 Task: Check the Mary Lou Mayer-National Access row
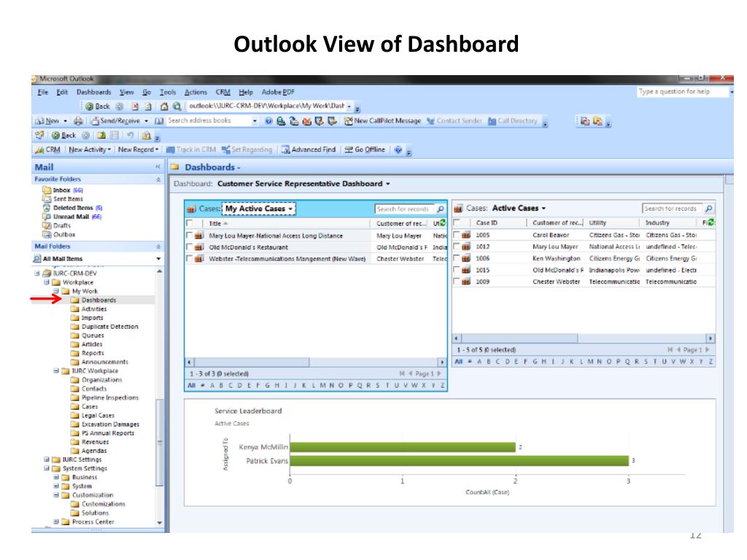(189, 236)
